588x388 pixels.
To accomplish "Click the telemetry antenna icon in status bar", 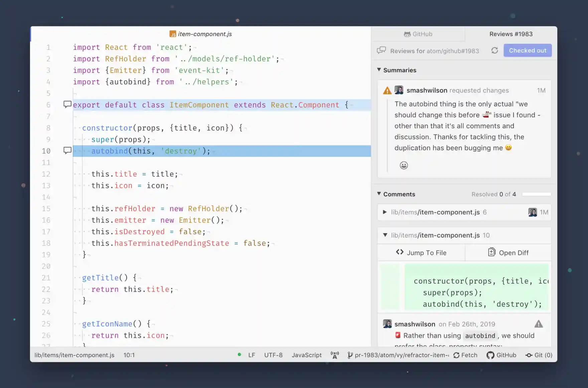I will pyautogui.click(x=335, y=355).
